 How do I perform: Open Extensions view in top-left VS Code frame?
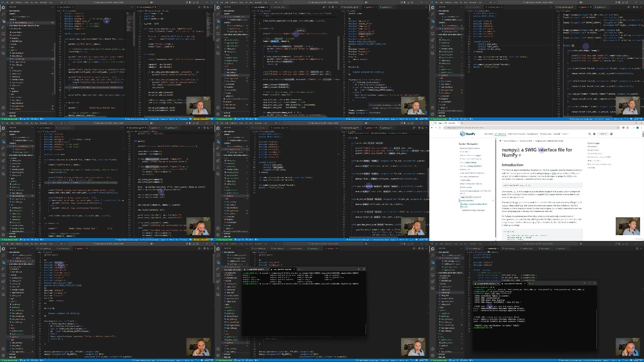(x=3, y=40)
